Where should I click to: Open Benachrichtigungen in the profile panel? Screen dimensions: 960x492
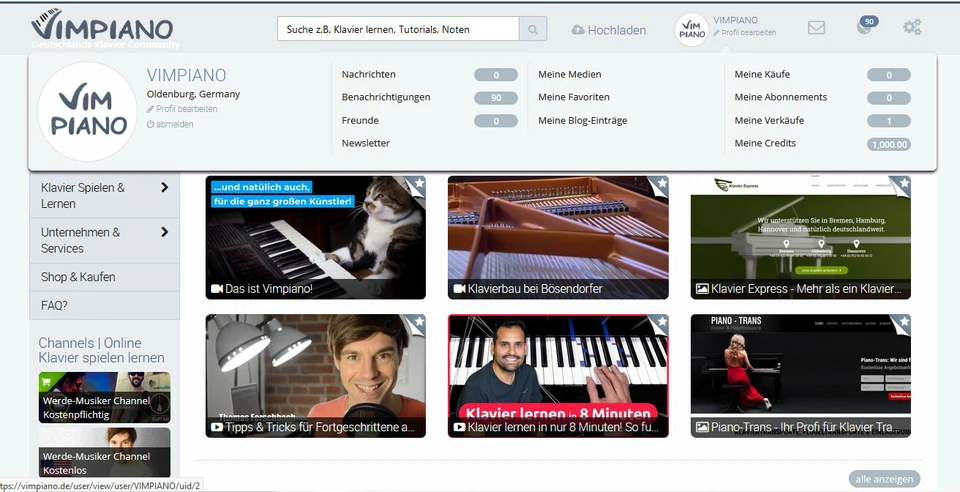point(386,97)
